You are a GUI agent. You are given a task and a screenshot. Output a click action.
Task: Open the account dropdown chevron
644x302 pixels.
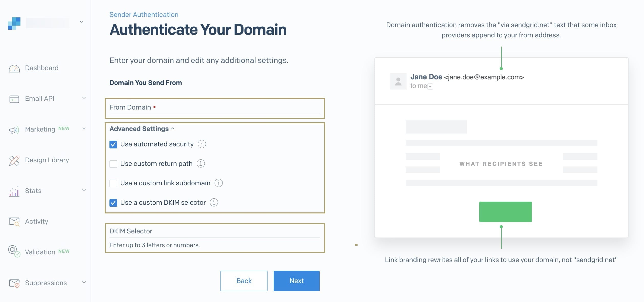[x=81, y=22]
